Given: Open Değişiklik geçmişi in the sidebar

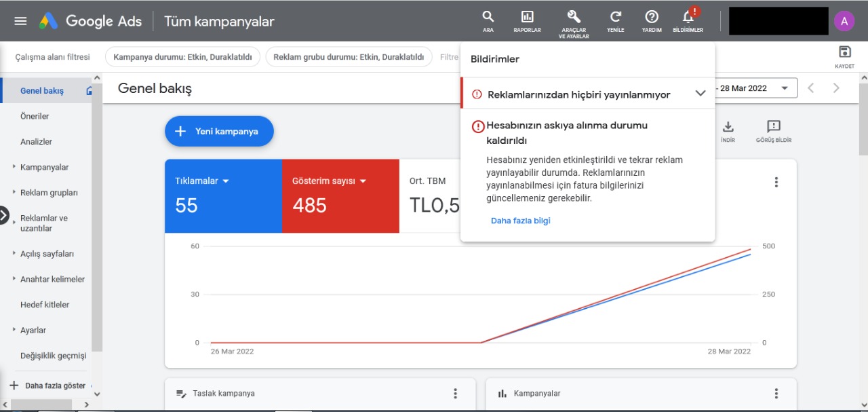Looking at the screenshot, I should (54, 356).
